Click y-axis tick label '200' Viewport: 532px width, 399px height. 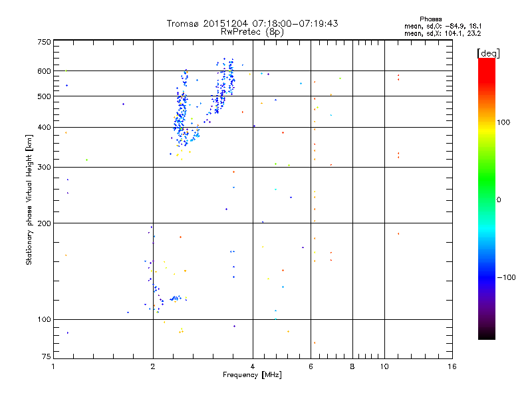(x=44, y=223)
